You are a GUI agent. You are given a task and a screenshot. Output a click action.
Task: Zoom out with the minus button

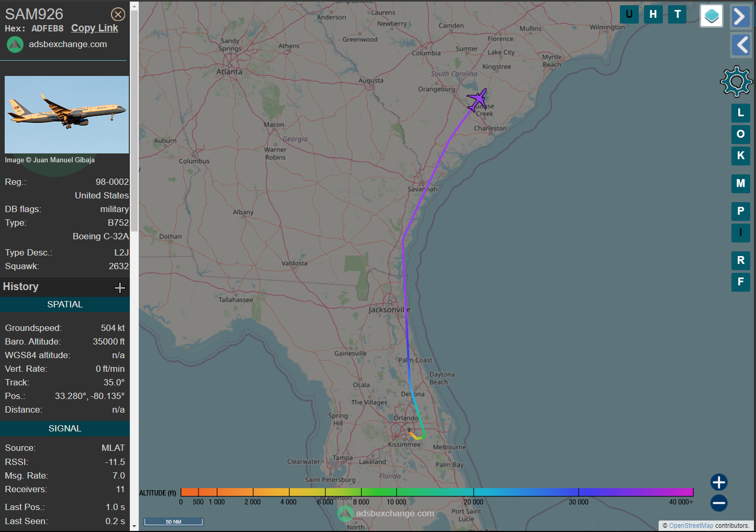coord(719,503)
